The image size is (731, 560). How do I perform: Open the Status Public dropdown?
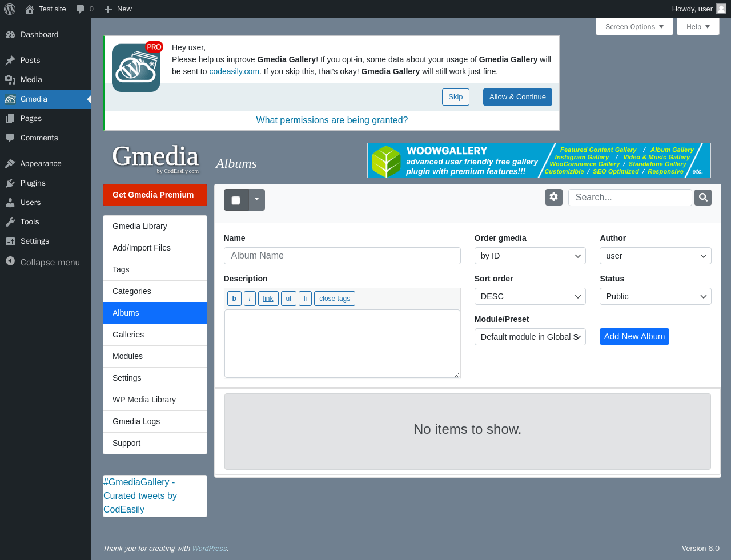656,296
